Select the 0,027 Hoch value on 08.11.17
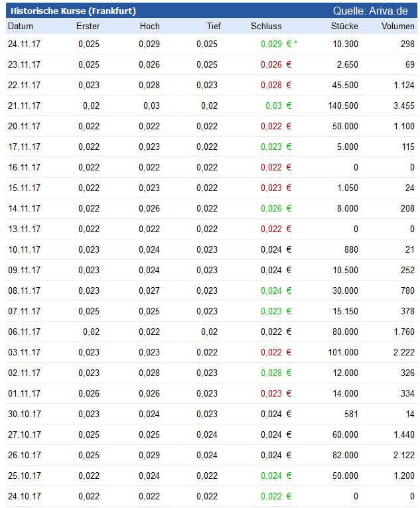 (149, 290)
